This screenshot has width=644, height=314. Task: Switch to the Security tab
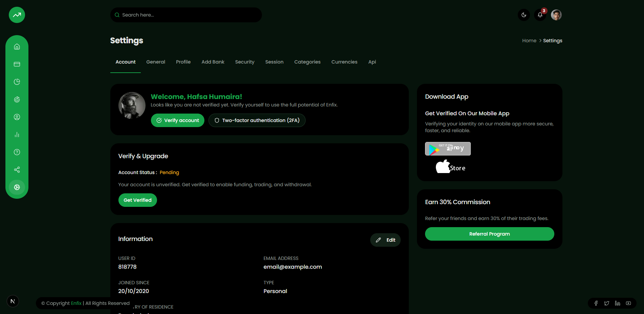(245, 62)
